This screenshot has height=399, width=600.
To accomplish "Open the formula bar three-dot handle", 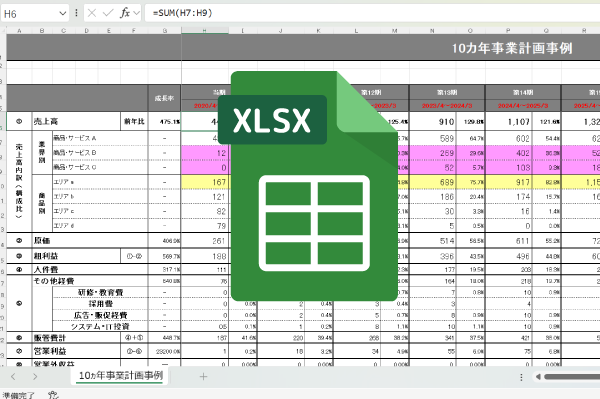I will pos(77,13).
